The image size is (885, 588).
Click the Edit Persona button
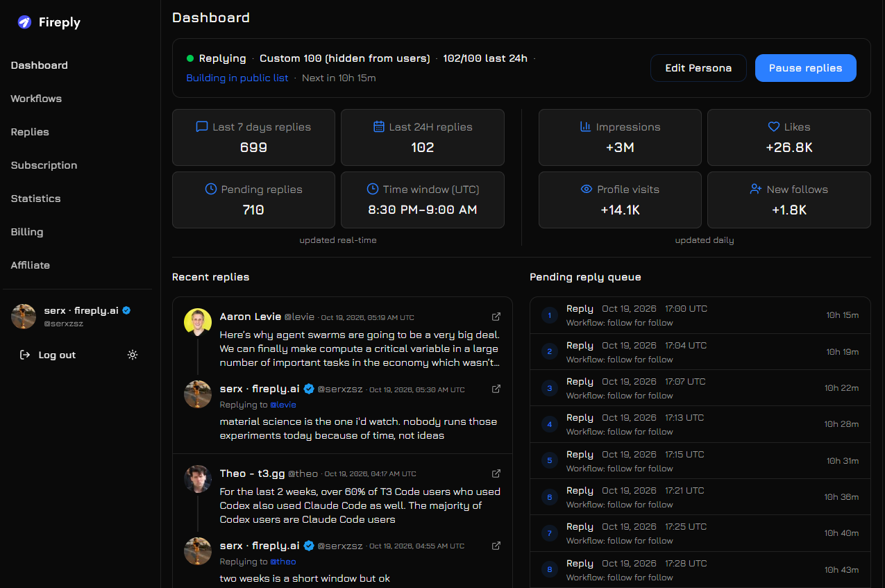698,68
